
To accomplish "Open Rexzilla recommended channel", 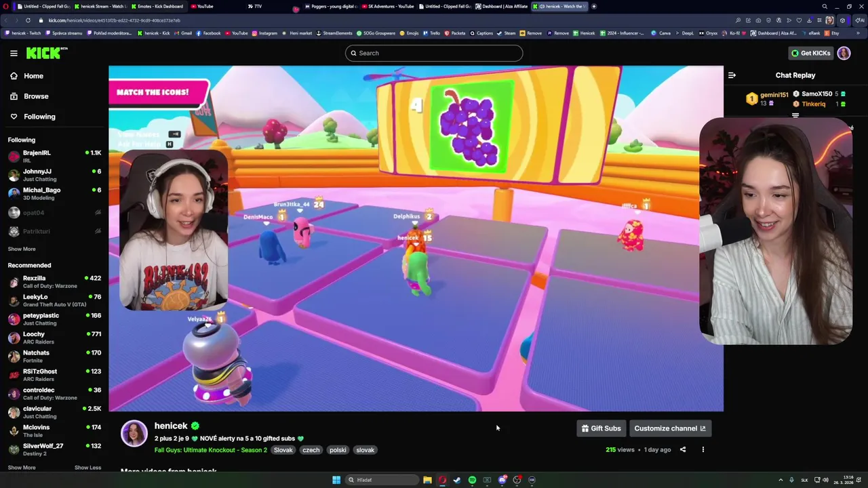I will click(x=54, y=281).
